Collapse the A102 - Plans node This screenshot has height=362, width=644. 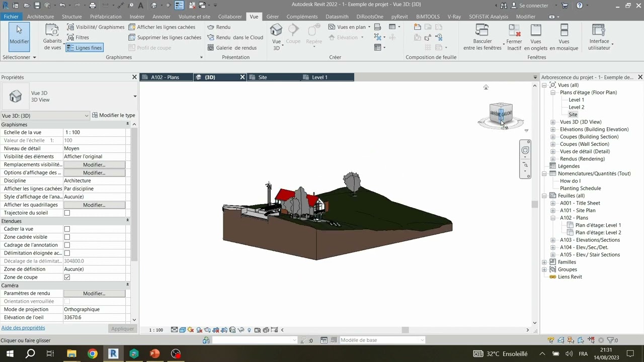tap(553, 218)
